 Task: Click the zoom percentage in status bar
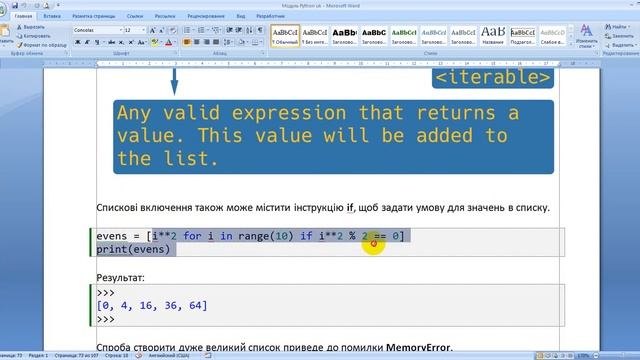(584, 356)
